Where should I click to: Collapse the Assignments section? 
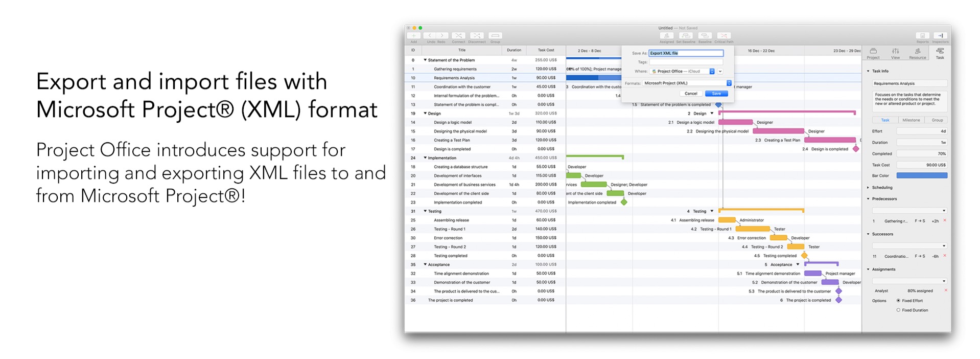[x=868, y=270]
